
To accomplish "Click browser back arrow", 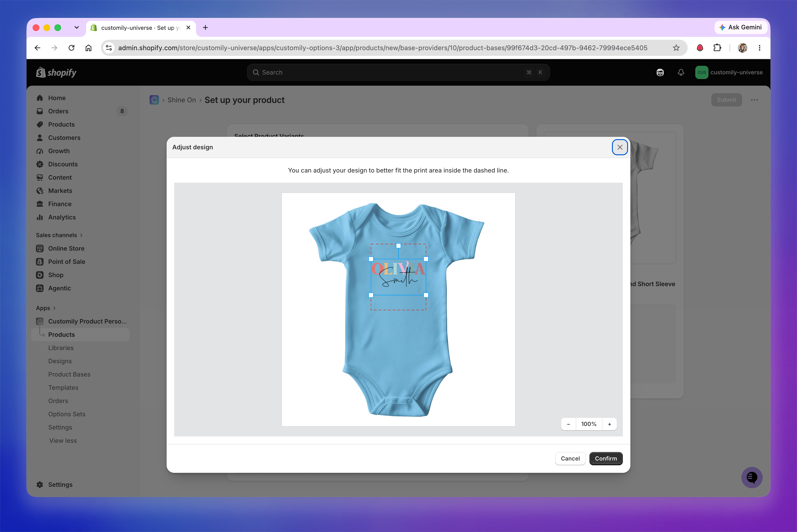I will pyautogui.click(x=38, y=48).
